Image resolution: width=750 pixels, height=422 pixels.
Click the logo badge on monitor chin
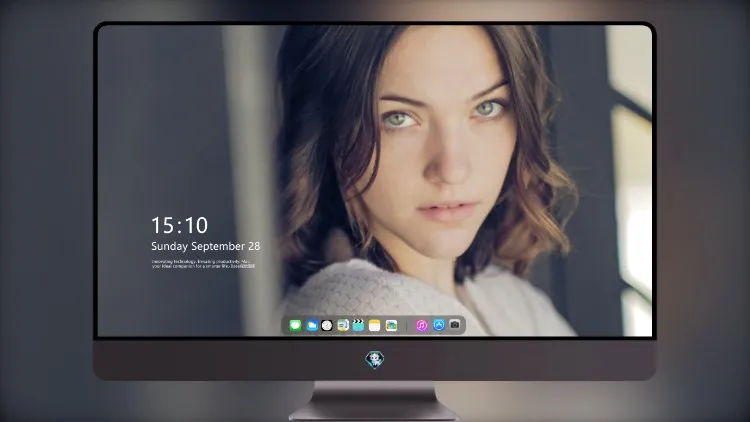click(x=375, y=360)
